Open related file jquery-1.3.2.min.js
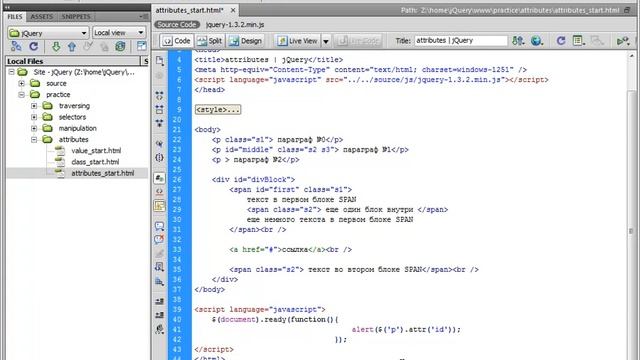The image size is (640, 360). (235, 24)
